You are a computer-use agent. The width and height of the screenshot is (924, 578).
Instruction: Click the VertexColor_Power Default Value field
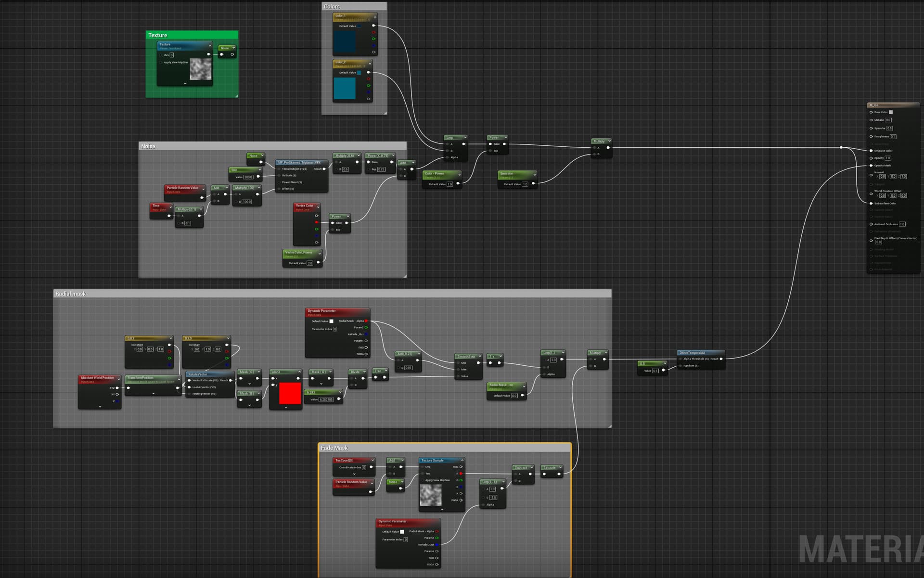(310, 263)
